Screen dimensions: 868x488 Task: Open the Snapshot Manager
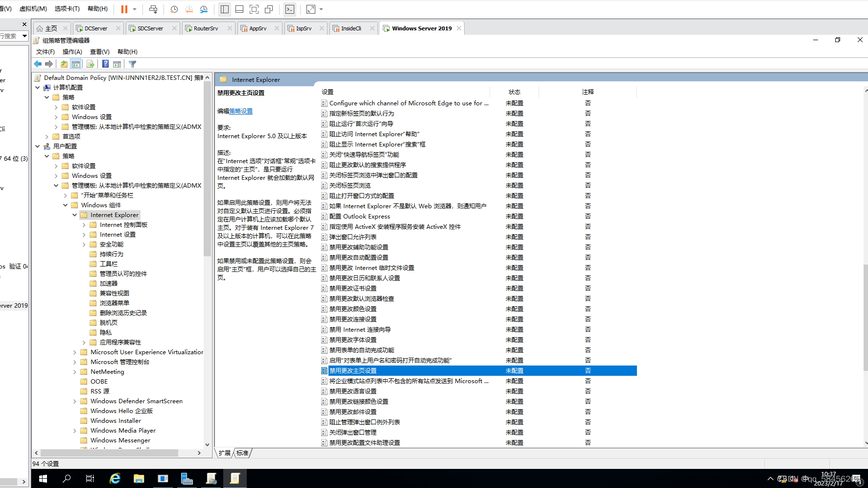click(204, 9)
